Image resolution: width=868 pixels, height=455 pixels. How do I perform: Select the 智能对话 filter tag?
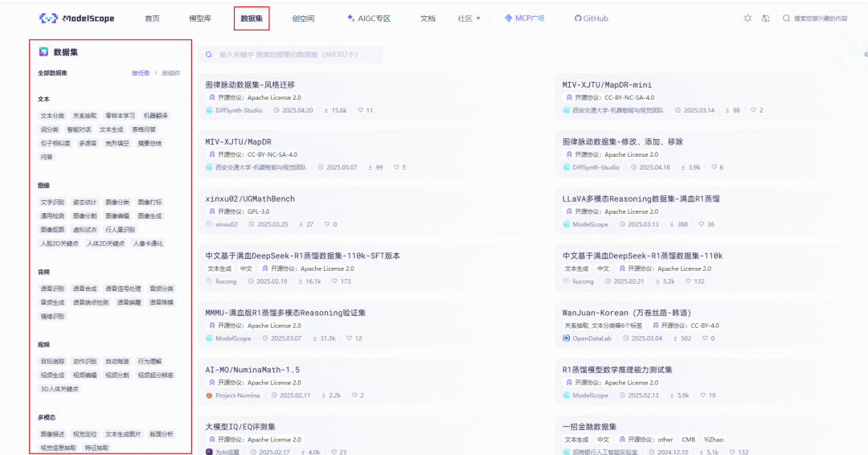tap(79, 129)
